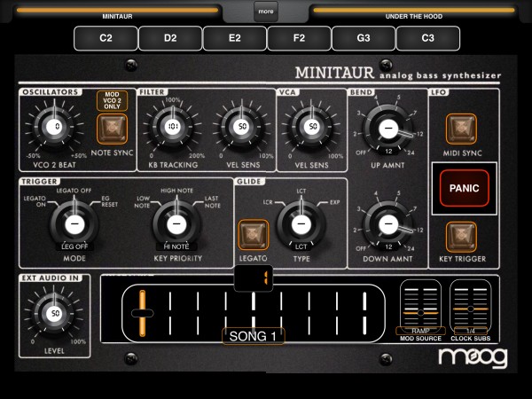Open the RAMP mod source selector
532x399 pixels.
[x=420, y=331]
